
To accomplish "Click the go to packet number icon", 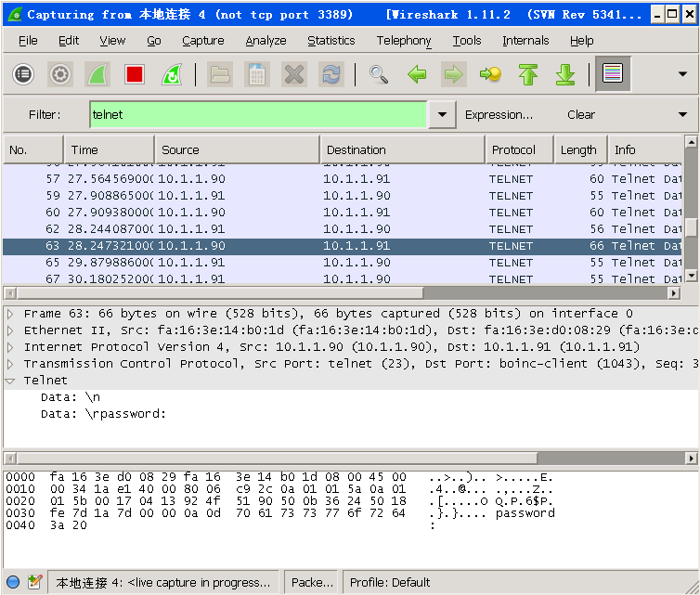I will point(490,74).
